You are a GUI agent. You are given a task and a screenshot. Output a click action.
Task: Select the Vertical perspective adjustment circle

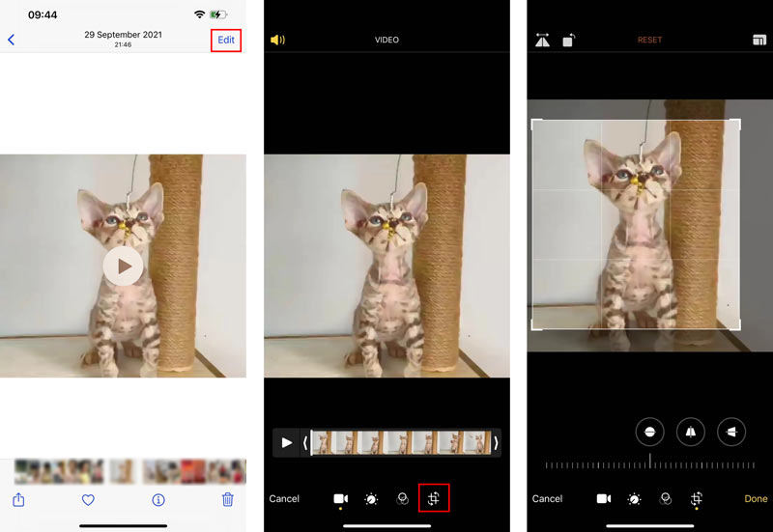pos(691,432)
